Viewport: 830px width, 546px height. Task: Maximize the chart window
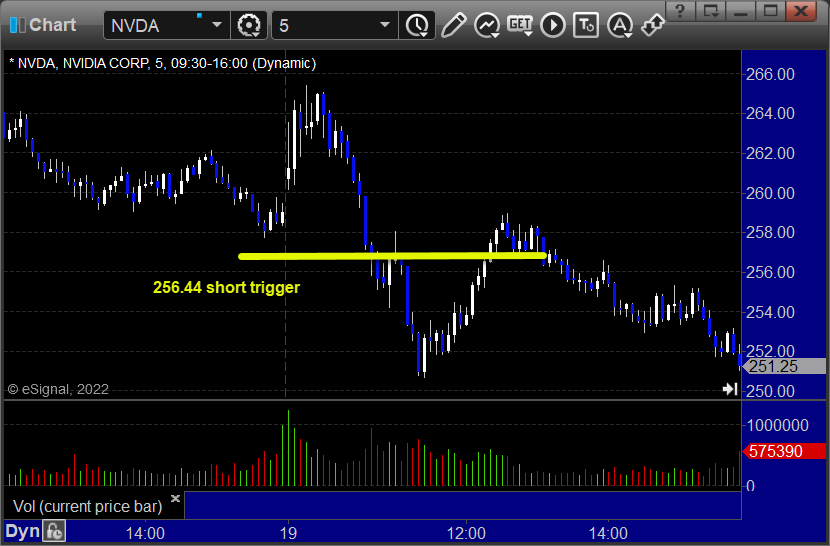[770, 11]
